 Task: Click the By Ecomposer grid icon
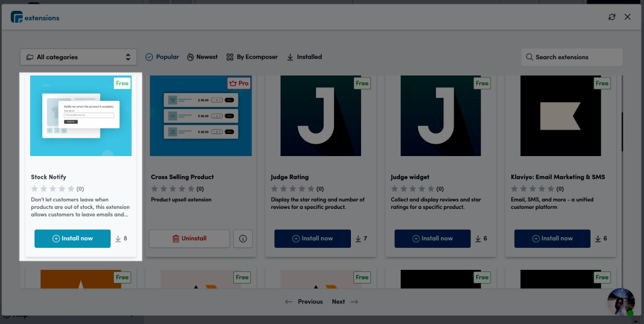[x=230, y=57]
